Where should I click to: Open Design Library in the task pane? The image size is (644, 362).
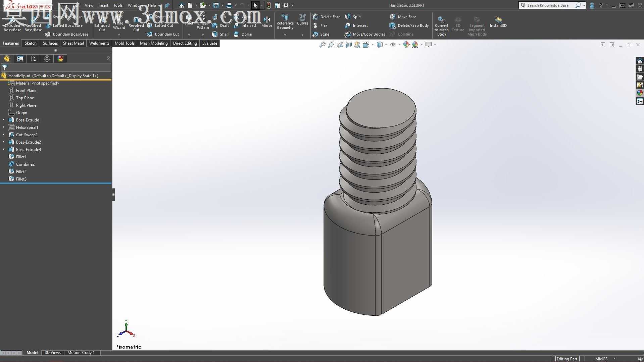point(640,69)
